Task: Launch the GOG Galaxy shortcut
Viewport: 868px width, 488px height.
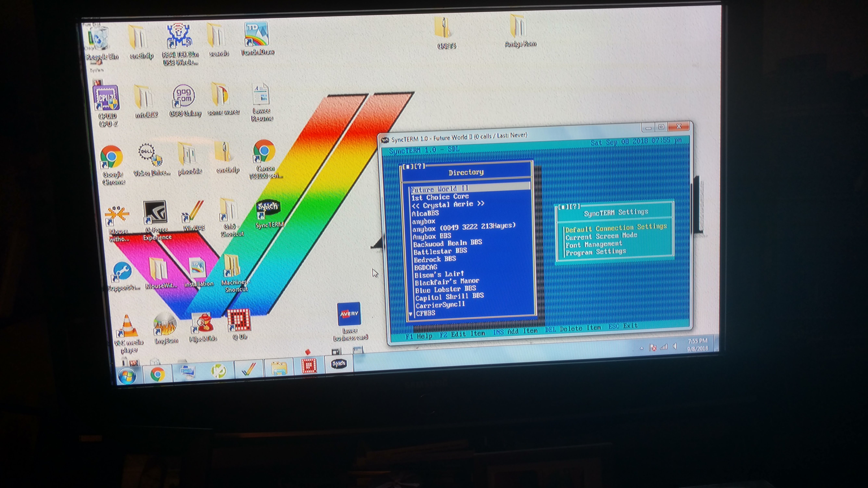Action: pyautogui.click(x=184, y=100)
